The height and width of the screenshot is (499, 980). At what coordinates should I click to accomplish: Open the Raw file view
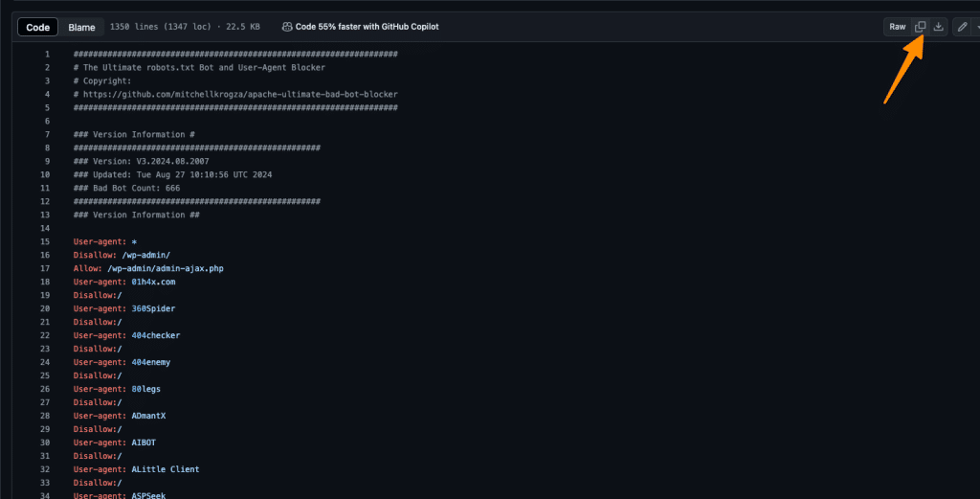pos(897,27)
